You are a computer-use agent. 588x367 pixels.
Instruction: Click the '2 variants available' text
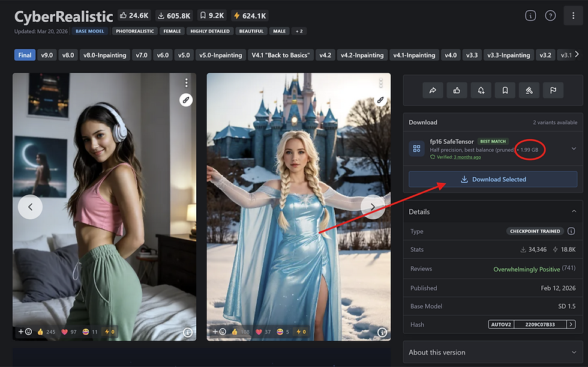tap(555, 123)
